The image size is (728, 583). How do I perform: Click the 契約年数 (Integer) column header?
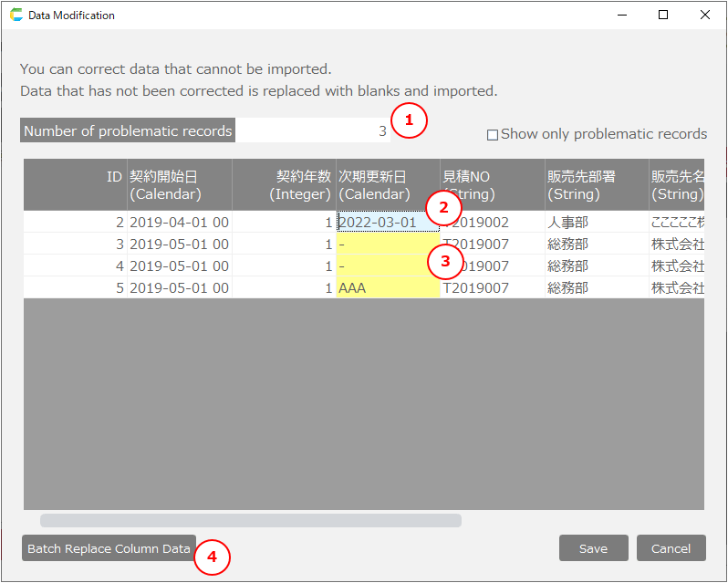point(284,185)
